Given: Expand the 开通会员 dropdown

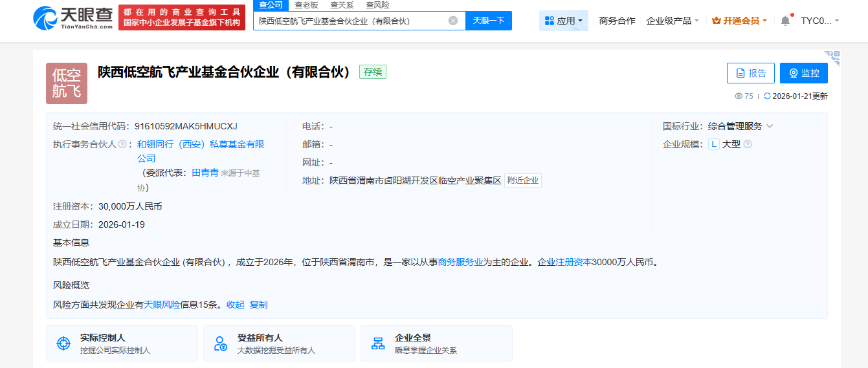Looking at the screenshot, I should (739, 21).
